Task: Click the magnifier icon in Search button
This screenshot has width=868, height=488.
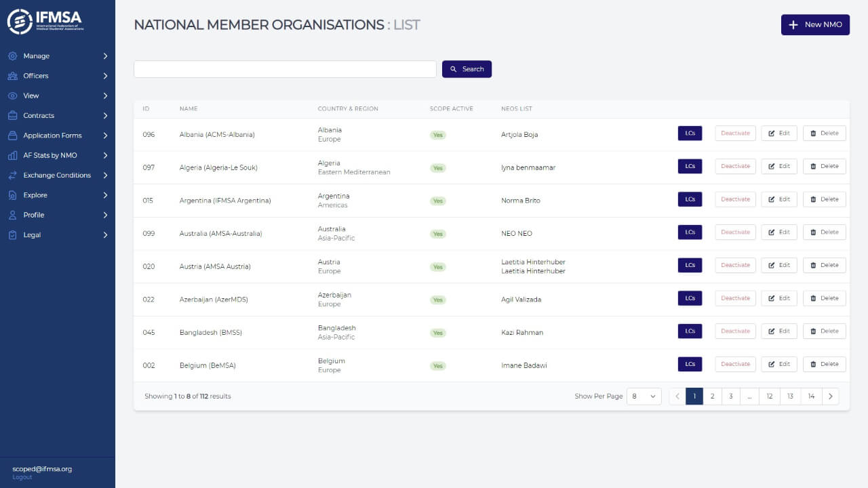Action: (454, 69)
